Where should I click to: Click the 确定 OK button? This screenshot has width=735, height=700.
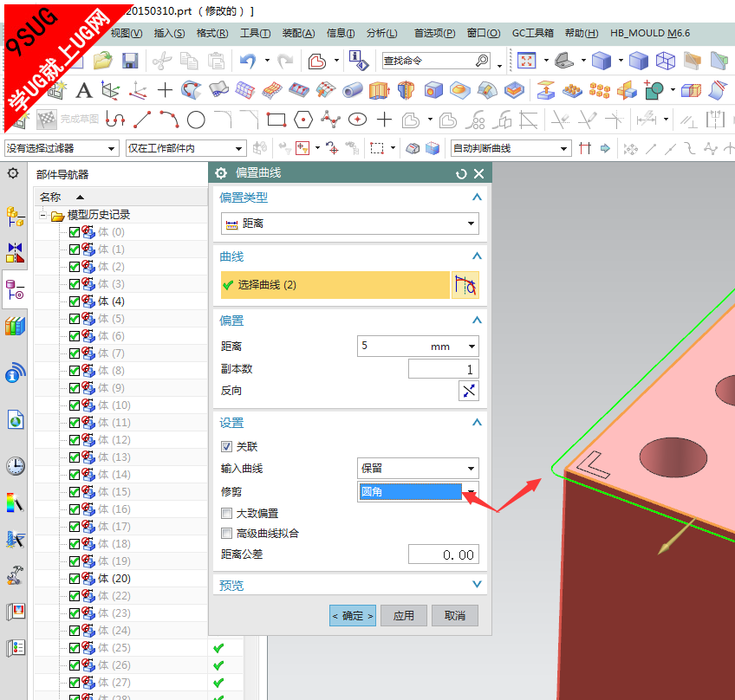click(353, 616)
